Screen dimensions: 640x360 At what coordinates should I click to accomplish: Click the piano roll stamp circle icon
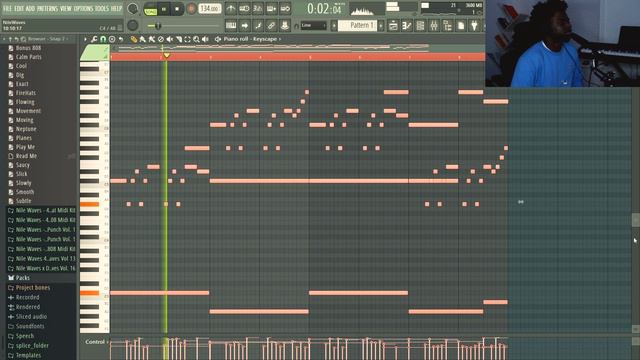click(x=112, y=39)
